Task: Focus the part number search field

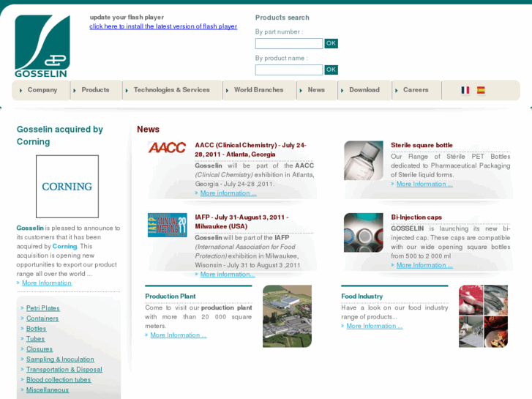Action: click(x=289, y=43)
